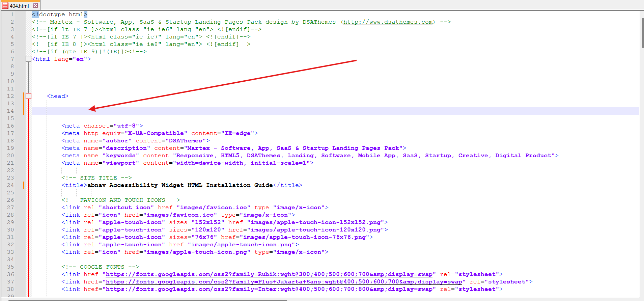Click line number 24 in the margin
The height and width of the screenshot is (301, 644).
point(10,185)
